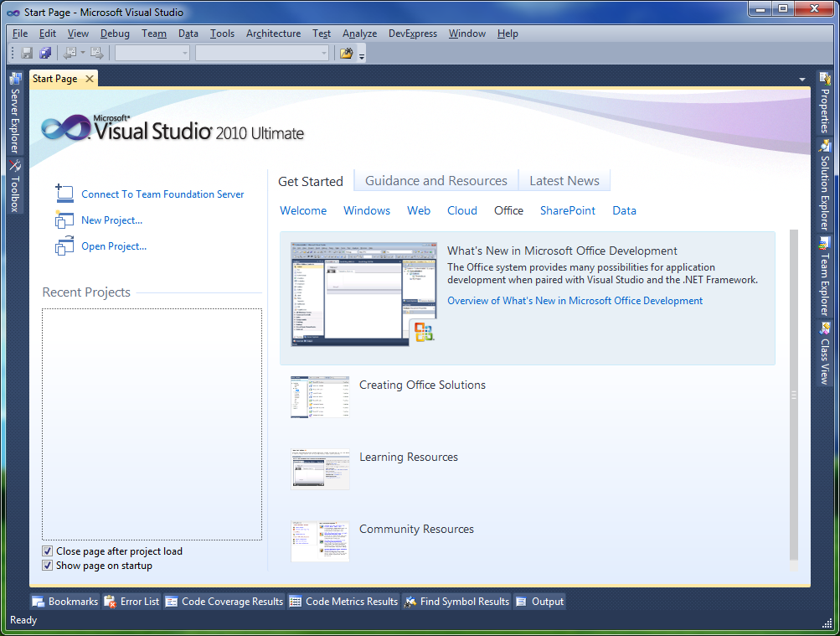
Task: Open the Architecture menu
Action: tap(273, 34)
